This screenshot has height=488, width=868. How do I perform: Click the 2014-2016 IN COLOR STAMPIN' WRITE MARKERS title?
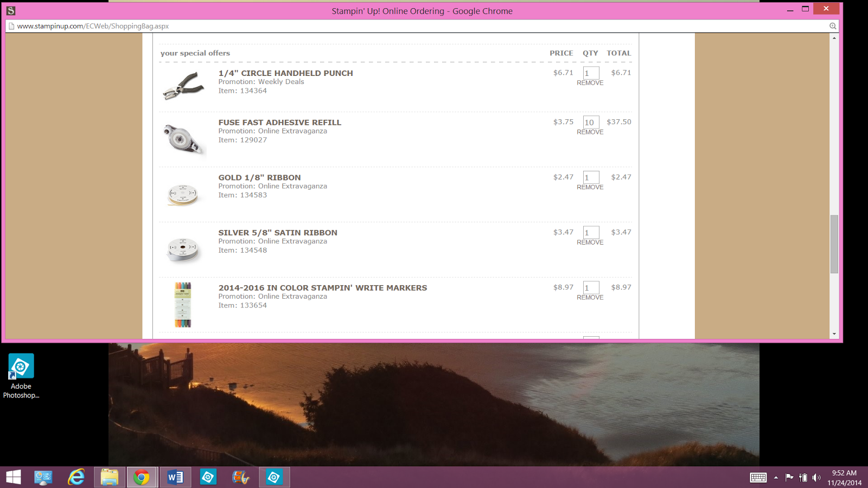click(323, 288)
